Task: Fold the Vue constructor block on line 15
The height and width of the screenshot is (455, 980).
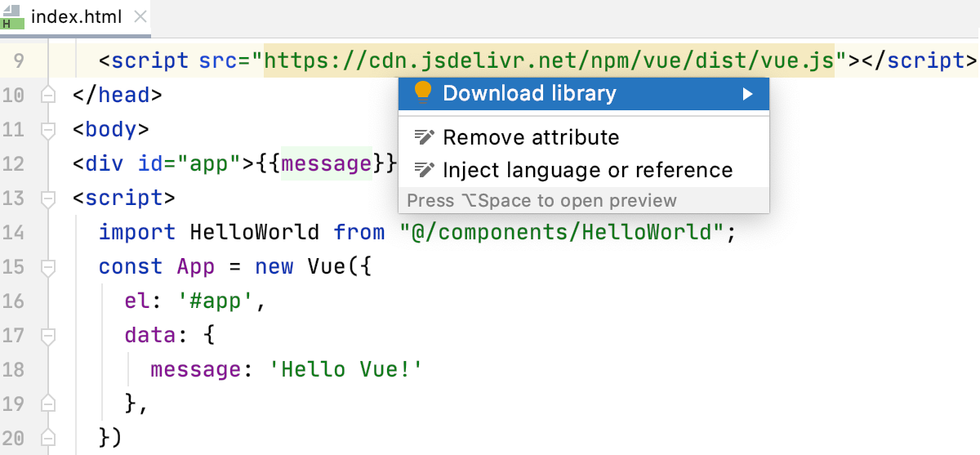Action: click(x=47, y=266)
